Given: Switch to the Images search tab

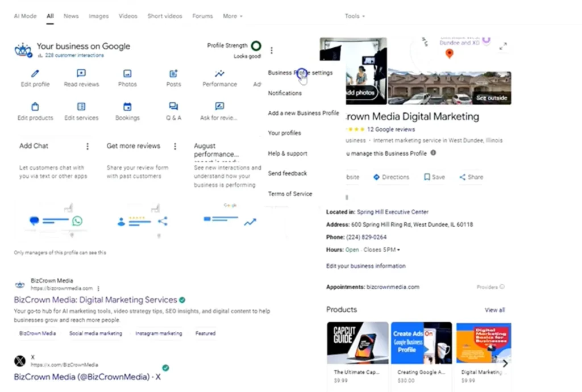Looking at the screenshot, I should pyautogui.click(x=98, y=16).
